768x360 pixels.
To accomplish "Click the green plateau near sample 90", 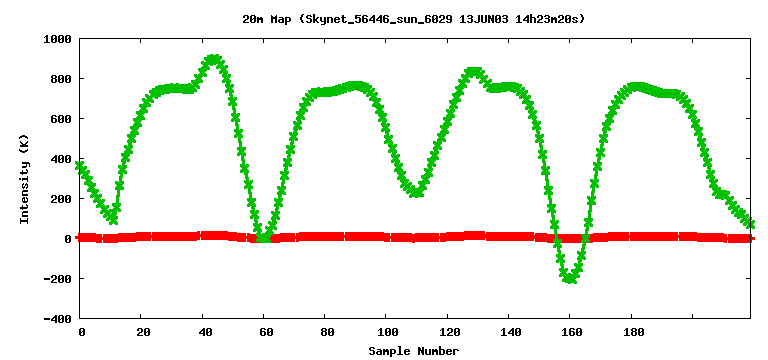I will coord(356,86).
